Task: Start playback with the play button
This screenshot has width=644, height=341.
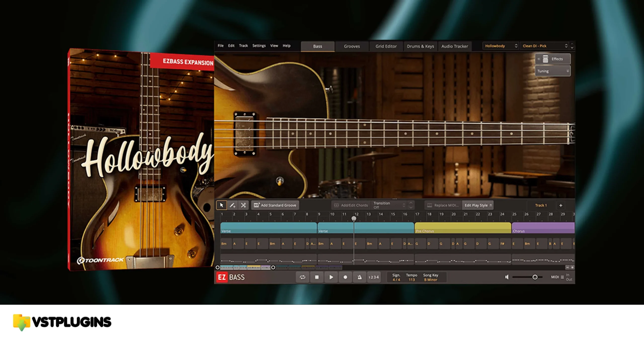Action: tap(331, 277)
